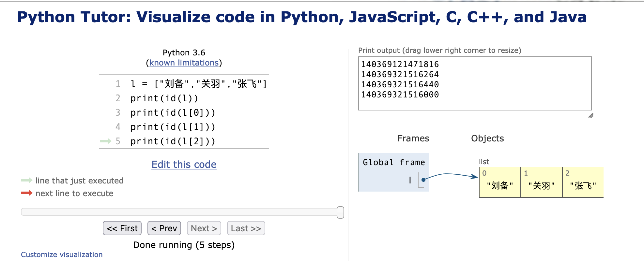Click the First button
This screenshot has height=275, width=644.
122,228
